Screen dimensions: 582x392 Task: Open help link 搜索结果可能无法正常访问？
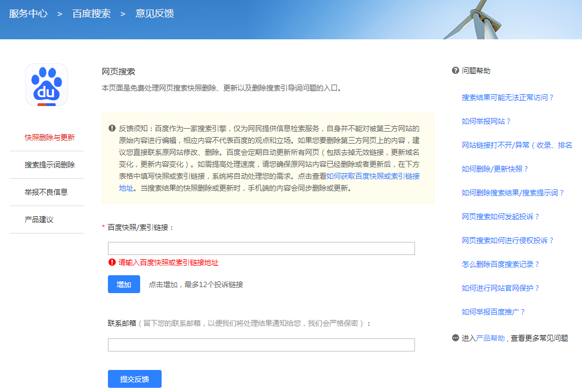[x=507, y=98]
